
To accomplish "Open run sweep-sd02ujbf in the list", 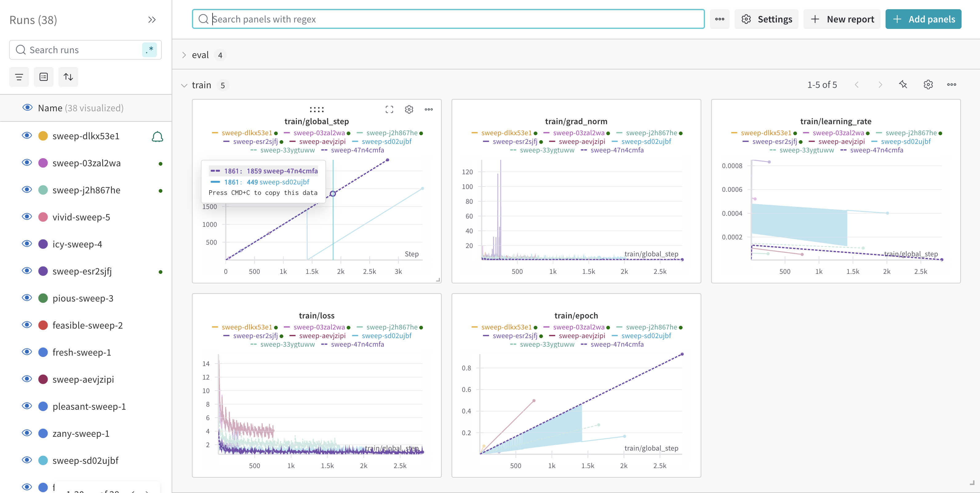I will 85,460.
